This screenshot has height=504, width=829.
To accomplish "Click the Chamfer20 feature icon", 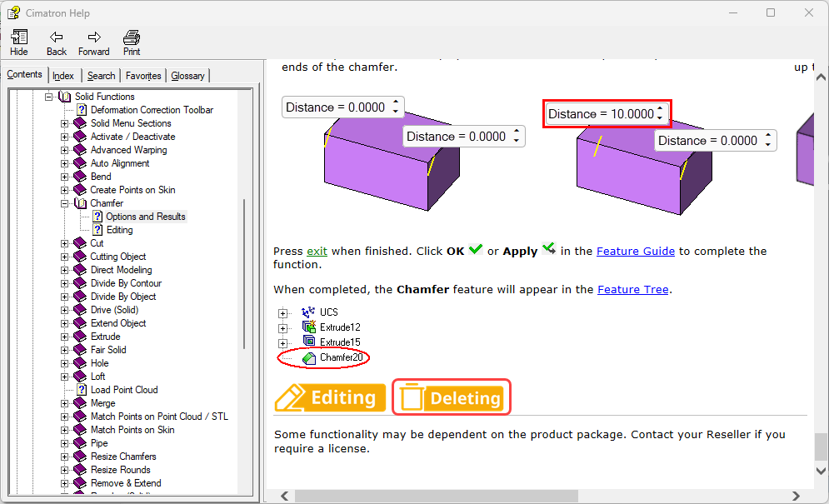I will pos(309,358).
